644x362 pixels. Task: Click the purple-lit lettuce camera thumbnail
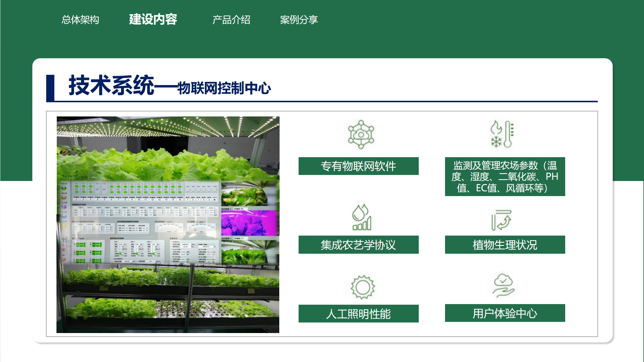click(x=249, y=223)
